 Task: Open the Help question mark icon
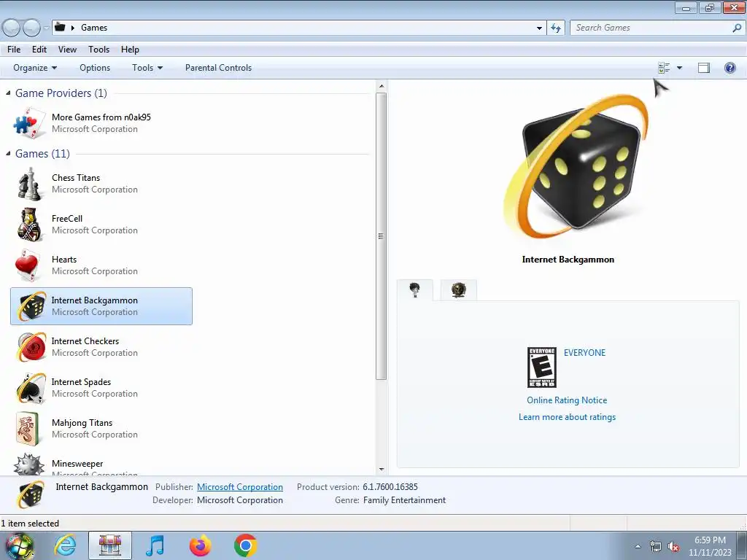(729, 68)
